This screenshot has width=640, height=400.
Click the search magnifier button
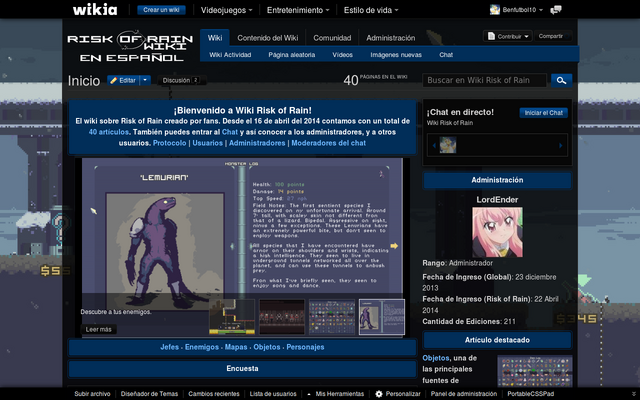(x=561, y=80)
